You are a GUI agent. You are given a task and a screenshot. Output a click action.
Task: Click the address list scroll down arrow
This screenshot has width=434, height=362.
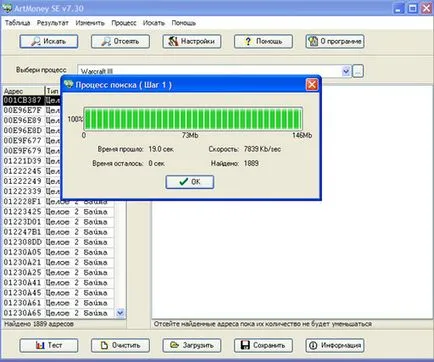[x=120, y=313]
